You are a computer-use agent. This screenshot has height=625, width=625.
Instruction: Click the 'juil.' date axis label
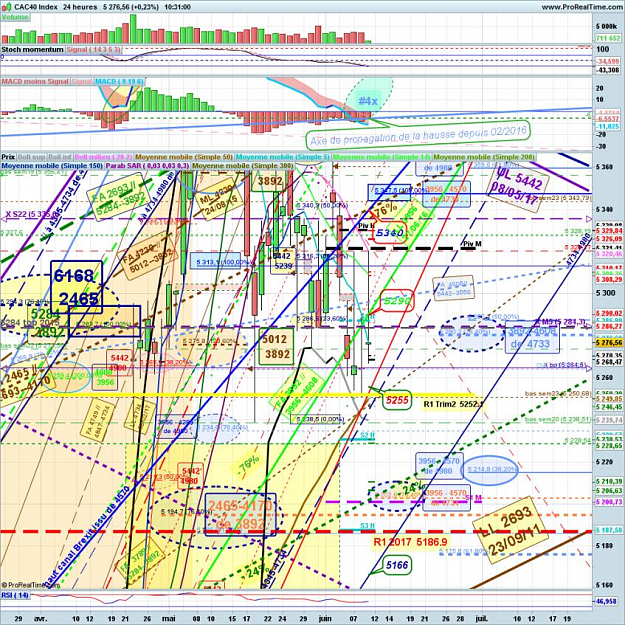coord(482,618)
